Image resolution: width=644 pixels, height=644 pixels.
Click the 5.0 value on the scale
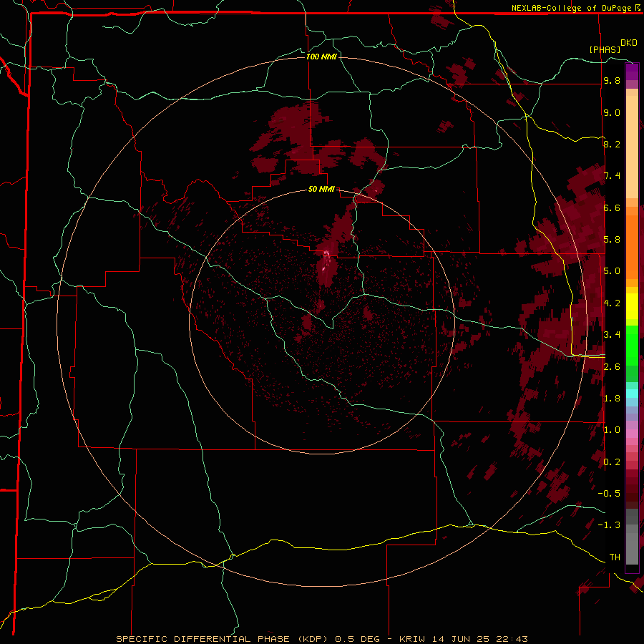[612, 271]
